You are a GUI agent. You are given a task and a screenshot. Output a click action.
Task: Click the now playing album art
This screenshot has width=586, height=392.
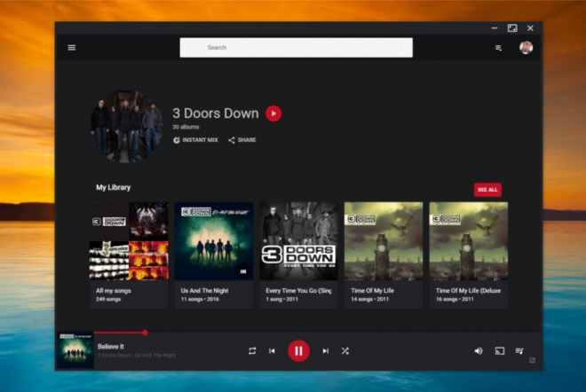click(x=75, y=350)
